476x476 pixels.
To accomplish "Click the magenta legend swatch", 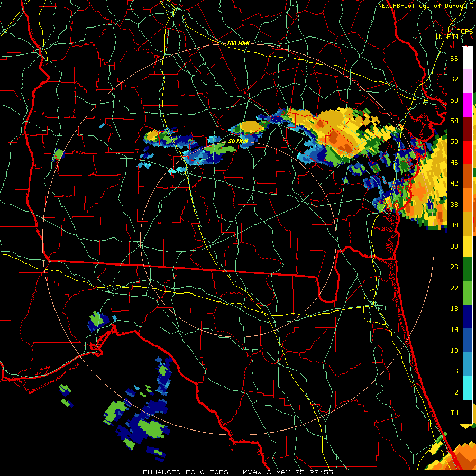I will (x=467, y=105).
